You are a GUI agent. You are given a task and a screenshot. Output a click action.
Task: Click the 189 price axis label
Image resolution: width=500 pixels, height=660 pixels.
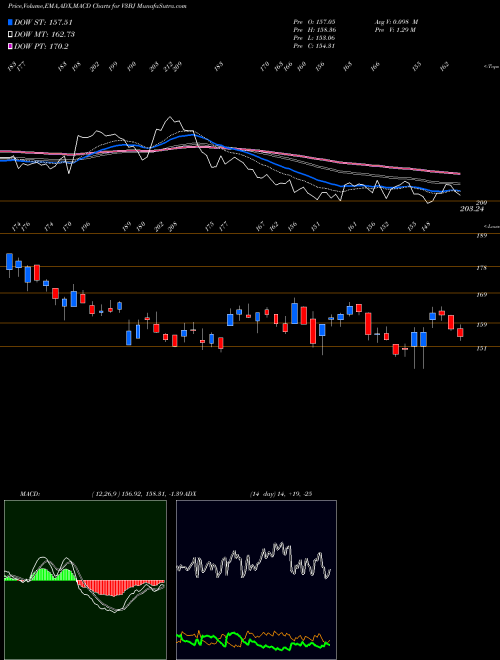tap(482, 236)
